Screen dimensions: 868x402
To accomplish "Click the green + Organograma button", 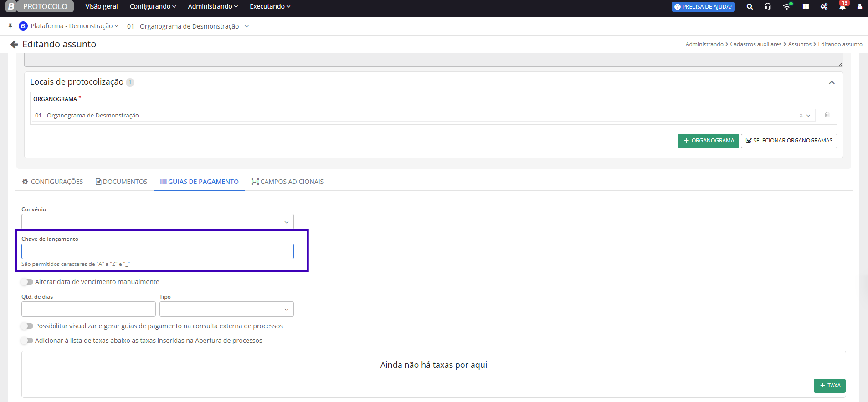I will coord(708,141).
